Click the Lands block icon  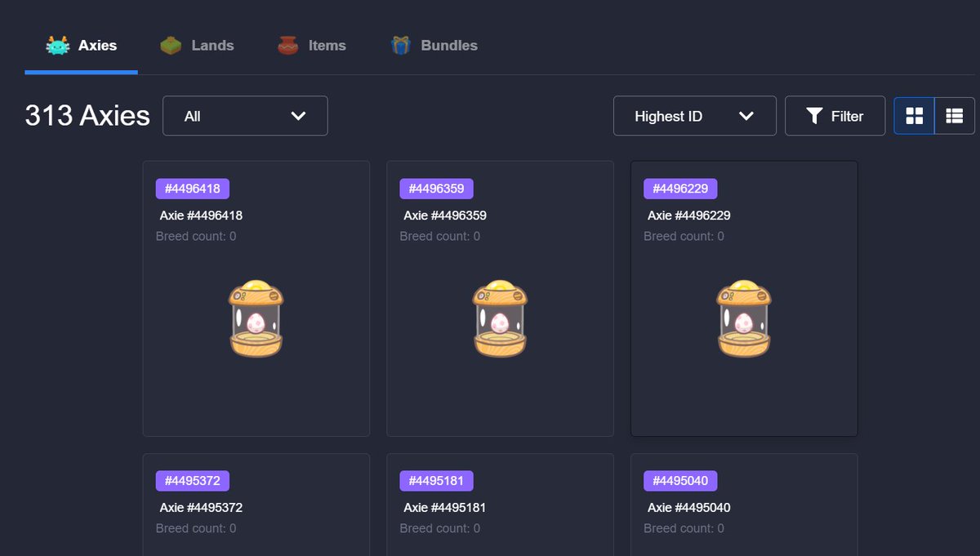pos(171,46)
